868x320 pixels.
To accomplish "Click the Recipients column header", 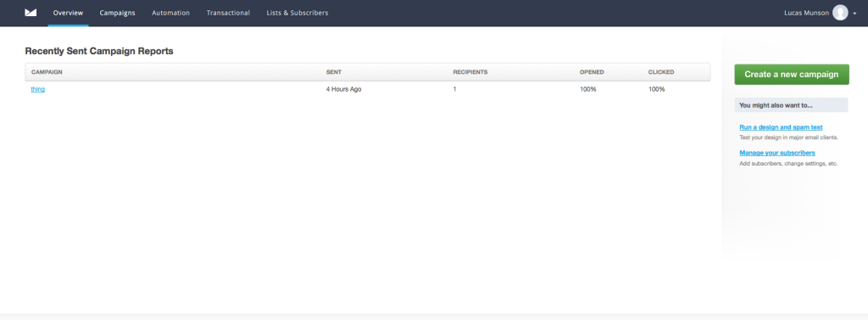I will click(x=470, y=72).
